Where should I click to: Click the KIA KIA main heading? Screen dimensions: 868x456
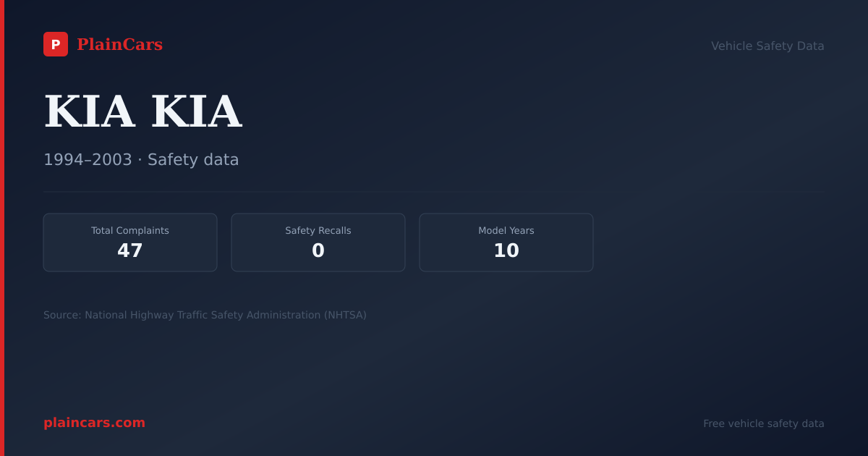point(142,112)
